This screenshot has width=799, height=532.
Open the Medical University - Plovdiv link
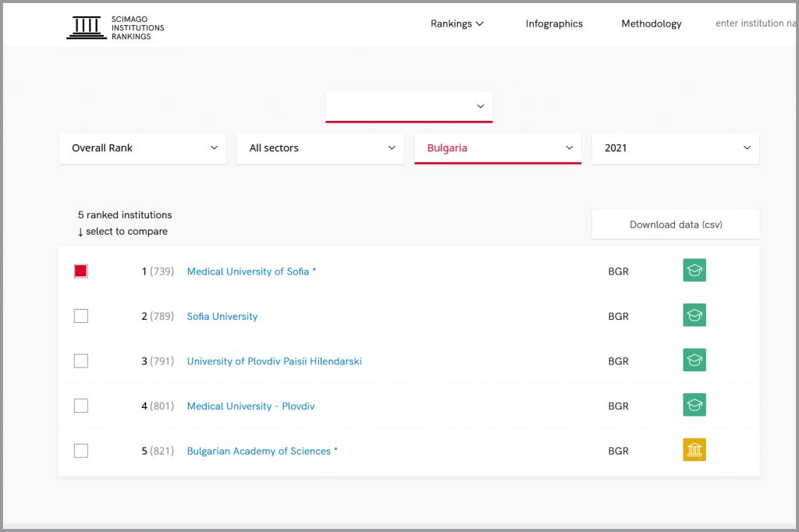[250, 406]
